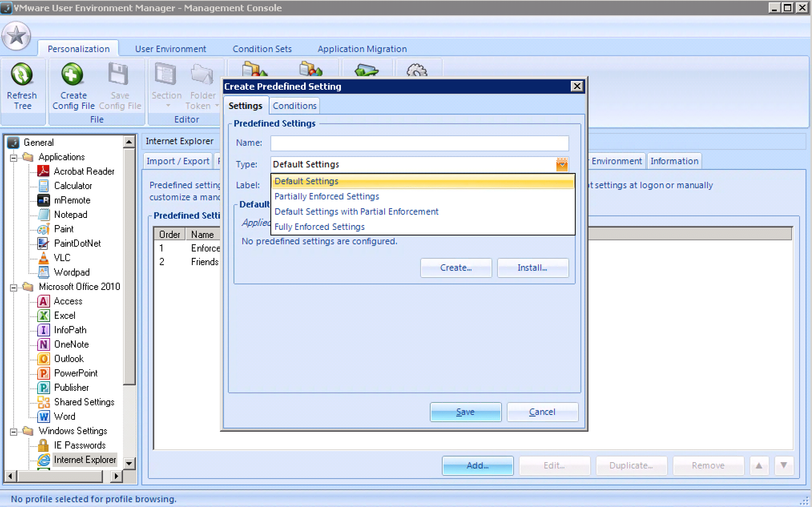Pick Partially Enforced Settings from list
Screen dimensions: 812x507
326,197
